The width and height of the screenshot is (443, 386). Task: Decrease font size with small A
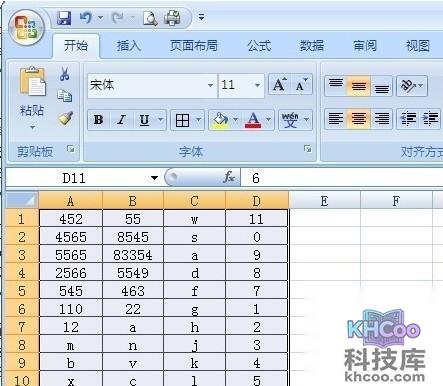[x=301, y=85]
